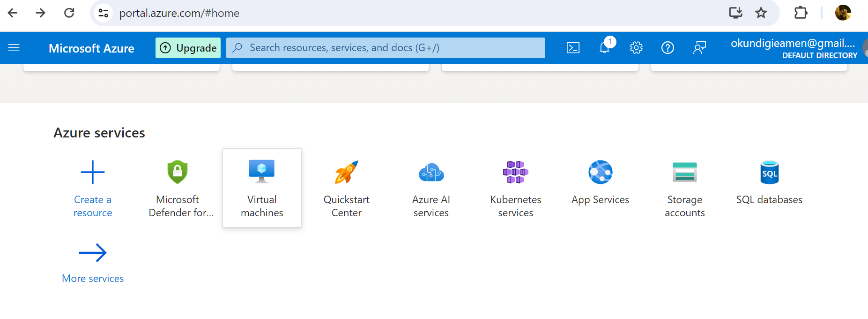
Task: Open portal Settings gear
Action: (636, 48)
